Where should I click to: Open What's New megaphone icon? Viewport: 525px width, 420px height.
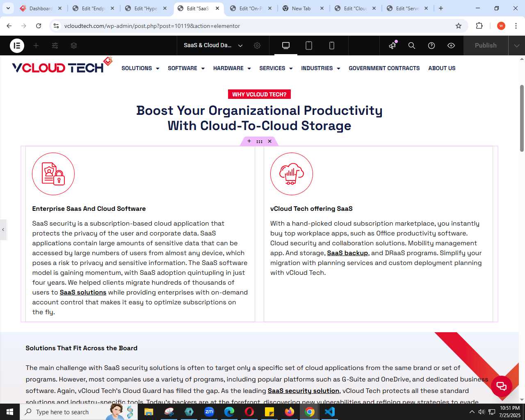[x=393, y=46]
